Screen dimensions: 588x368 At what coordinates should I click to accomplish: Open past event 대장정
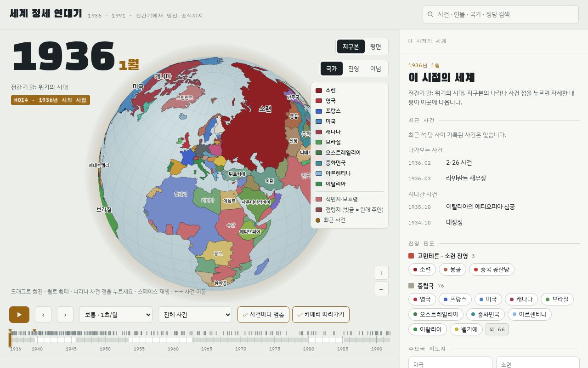point(494,223)
